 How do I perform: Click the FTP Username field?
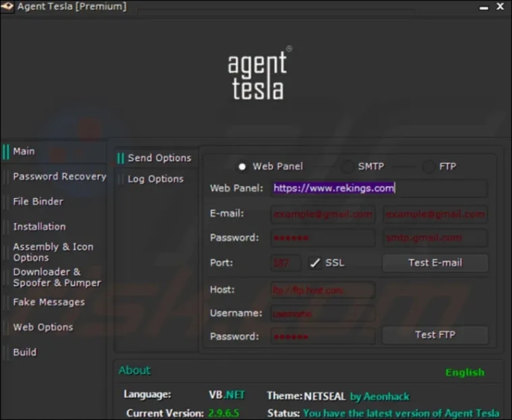coord(323,313)
